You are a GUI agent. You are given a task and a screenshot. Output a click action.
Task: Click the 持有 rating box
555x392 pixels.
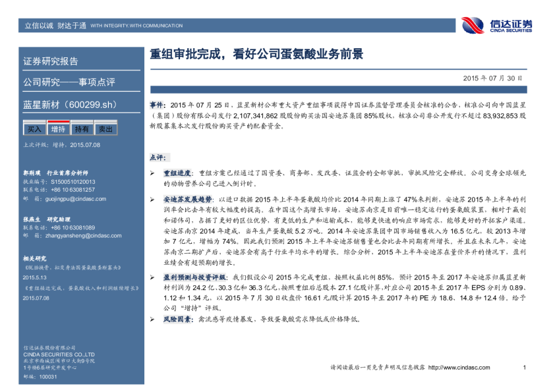[x=82, y=129]
